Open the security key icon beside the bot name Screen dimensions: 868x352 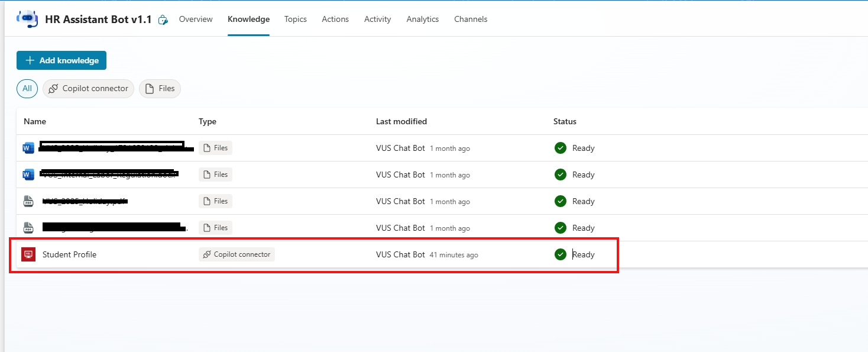click(x=163, y=20)
